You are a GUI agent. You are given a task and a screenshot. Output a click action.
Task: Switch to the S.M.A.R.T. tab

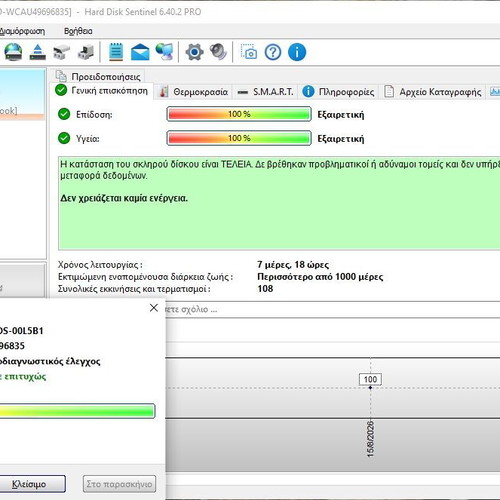pos(266,92)
